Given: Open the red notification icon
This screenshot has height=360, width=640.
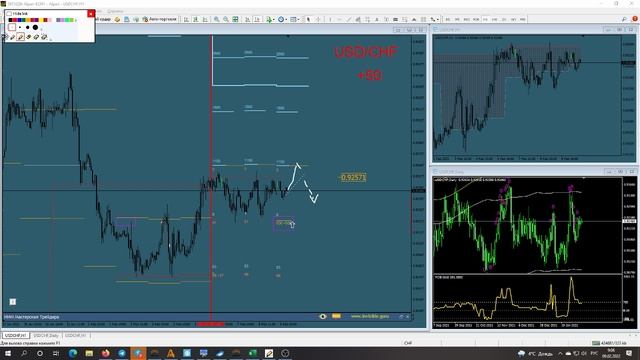Looking at the screenshot, I should pos(635,19).
